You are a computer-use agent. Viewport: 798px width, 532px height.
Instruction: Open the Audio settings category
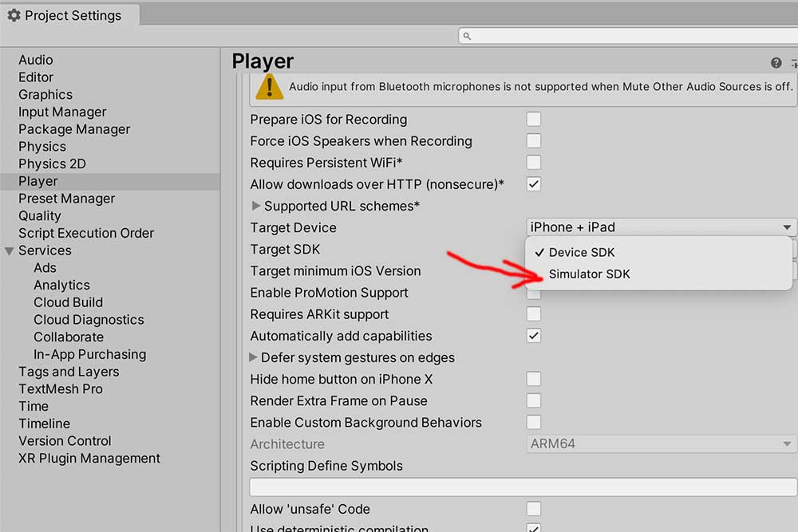coord(36,60)
